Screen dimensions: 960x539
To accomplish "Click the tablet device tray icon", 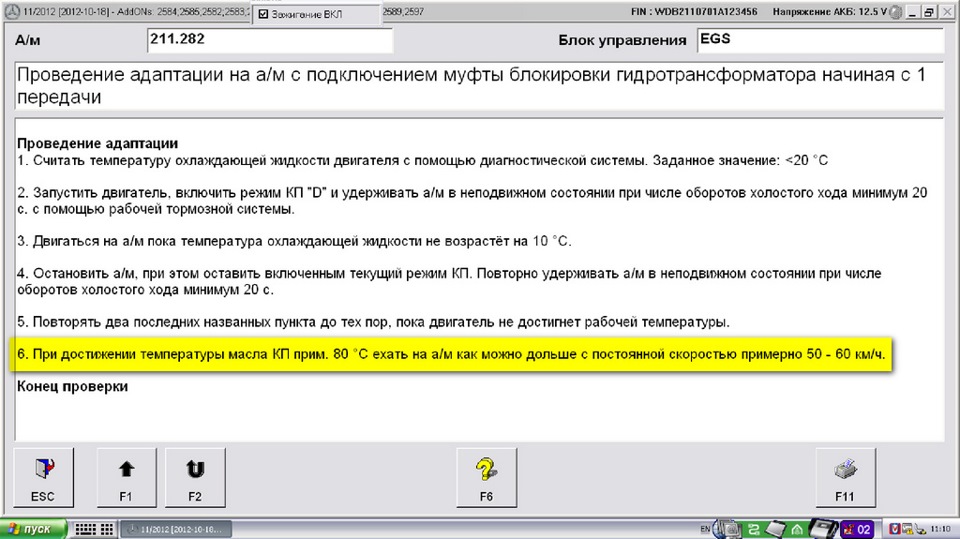I will pyautogui.click(x=776, y=528).
